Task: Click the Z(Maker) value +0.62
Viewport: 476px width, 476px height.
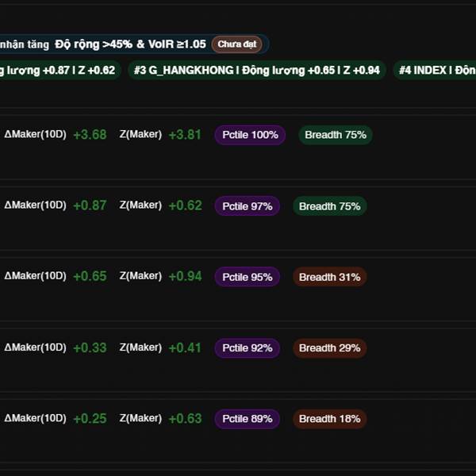Action: pos(185,205)
